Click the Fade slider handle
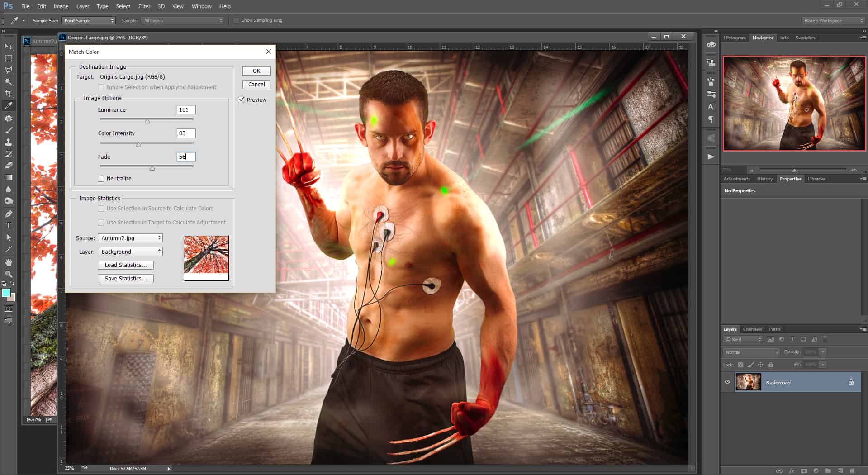This screenshot has width=868, height=475. pyautogui.click(x=152, y=168)
